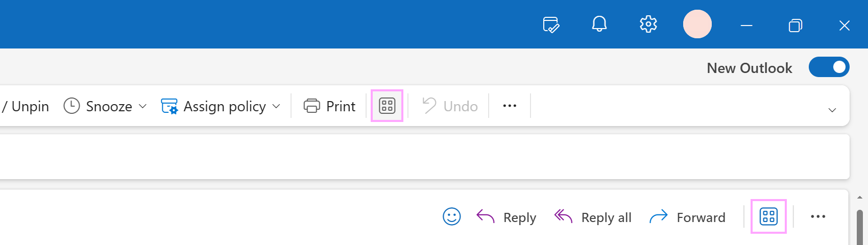Reply all to the message
This screenshot has height=245, width=868.
click(x=593, y=217)
